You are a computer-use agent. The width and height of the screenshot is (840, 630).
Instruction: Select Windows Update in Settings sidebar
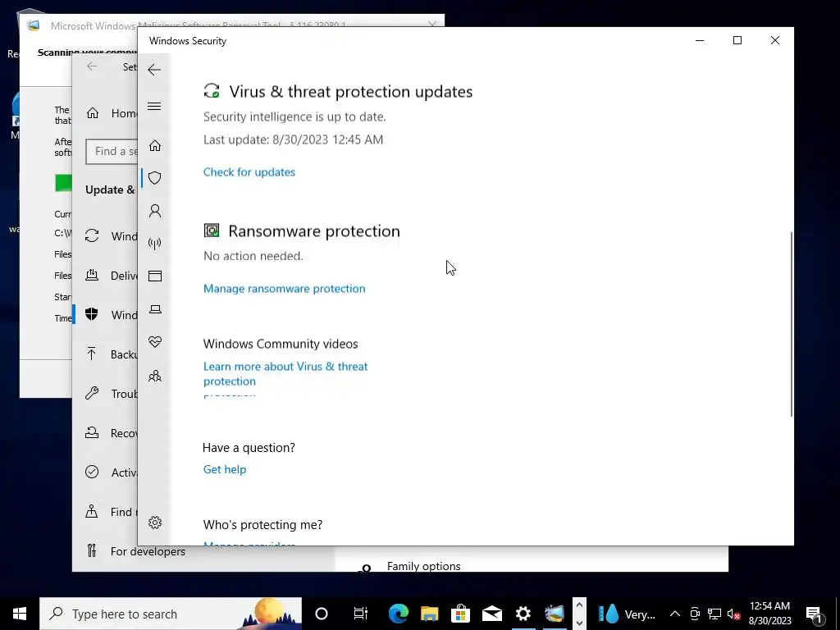point(112,236)
